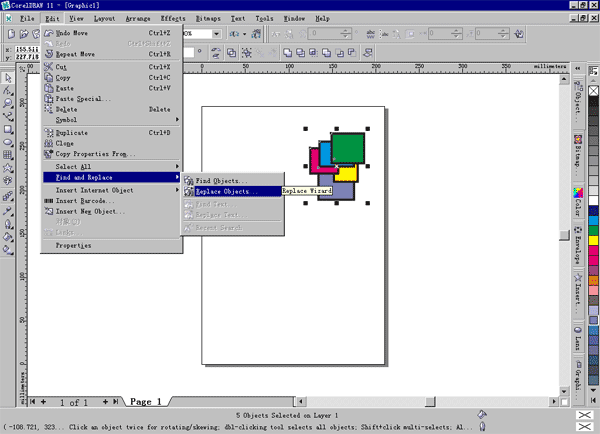Pick the orange palette swatch
The width and height of the screenshot is (600, 434).
coord(593,281)
